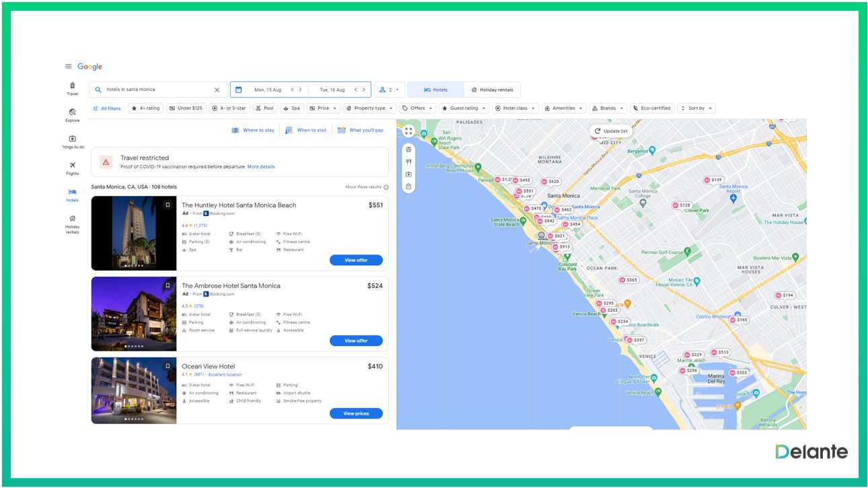Clear the search query using the X icon

pos(217,89)
